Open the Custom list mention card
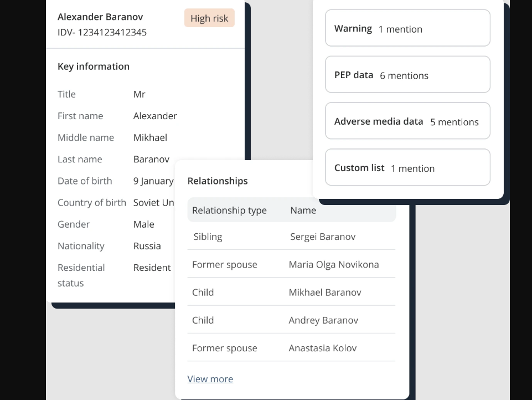The height and width of the screenshot is (400, 532). click(407, 168)
